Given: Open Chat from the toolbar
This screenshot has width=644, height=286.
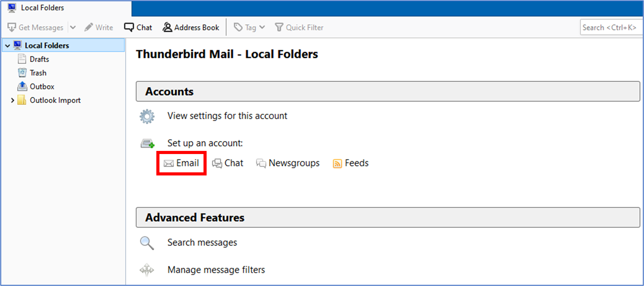Looking at the screenshot, I should (x=138, y=28).
